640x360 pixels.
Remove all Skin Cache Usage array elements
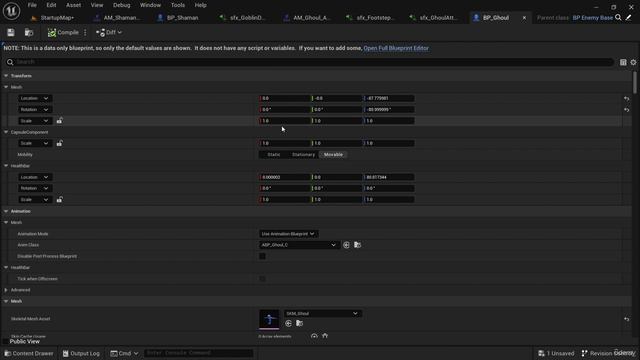click(325, 336)
